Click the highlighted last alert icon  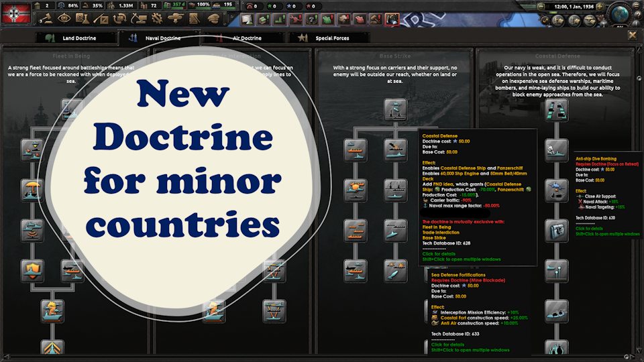tap(392, 19)
